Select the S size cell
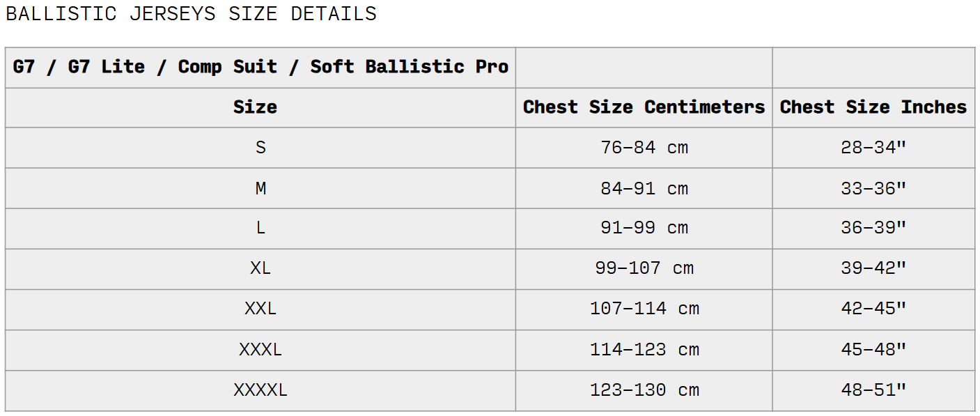This screenshot has width=980, height=416. [260, 148]
